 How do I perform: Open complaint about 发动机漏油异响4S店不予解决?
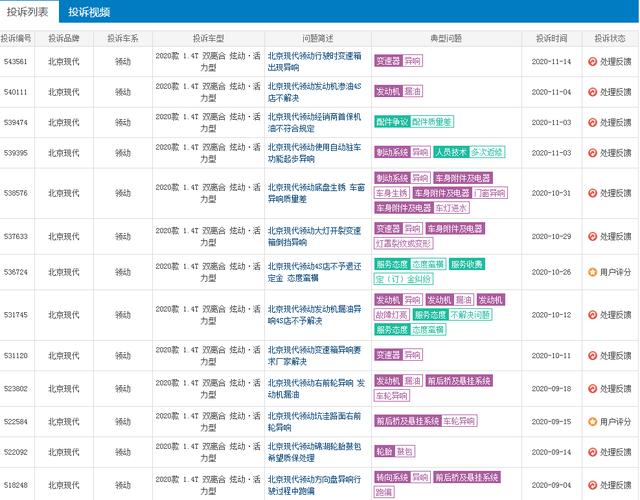(x=315, y=315)
